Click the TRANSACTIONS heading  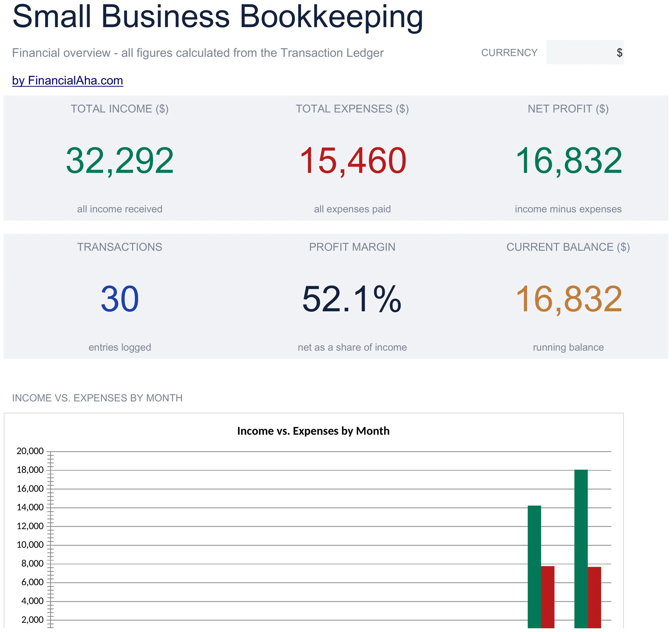[x=120, y=247]
